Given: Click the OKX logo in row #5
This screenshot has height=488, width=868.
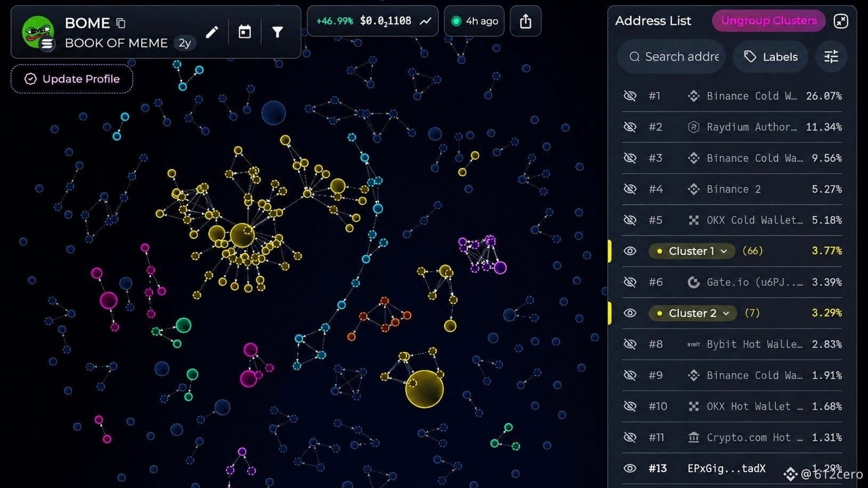Looking at the screenshot, I should pyautogui.click(x=694, y=220).
